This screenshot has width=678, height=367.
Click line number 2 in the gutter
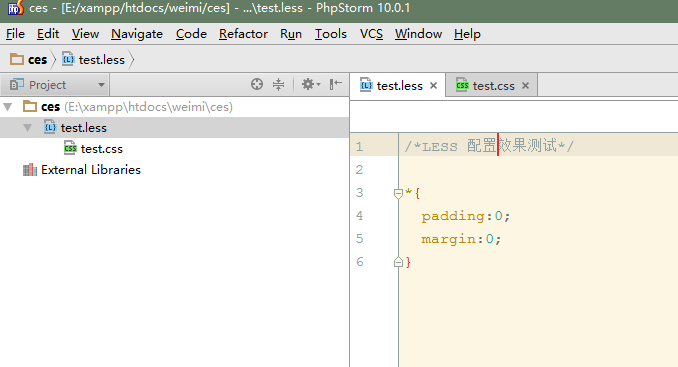pos(359,169)
